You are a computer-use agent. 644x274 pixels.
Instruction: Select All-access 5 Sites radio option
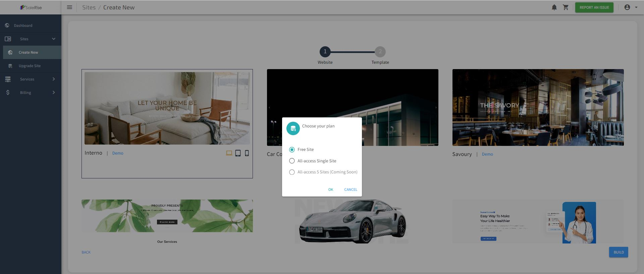point(292,172)
